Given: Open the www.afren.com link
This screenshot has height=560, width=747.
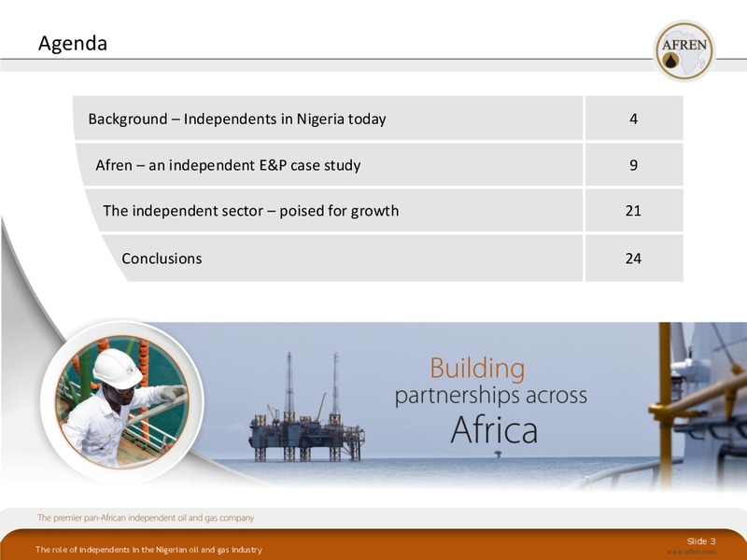Looking at the screenshot, I should coord(691,552).
